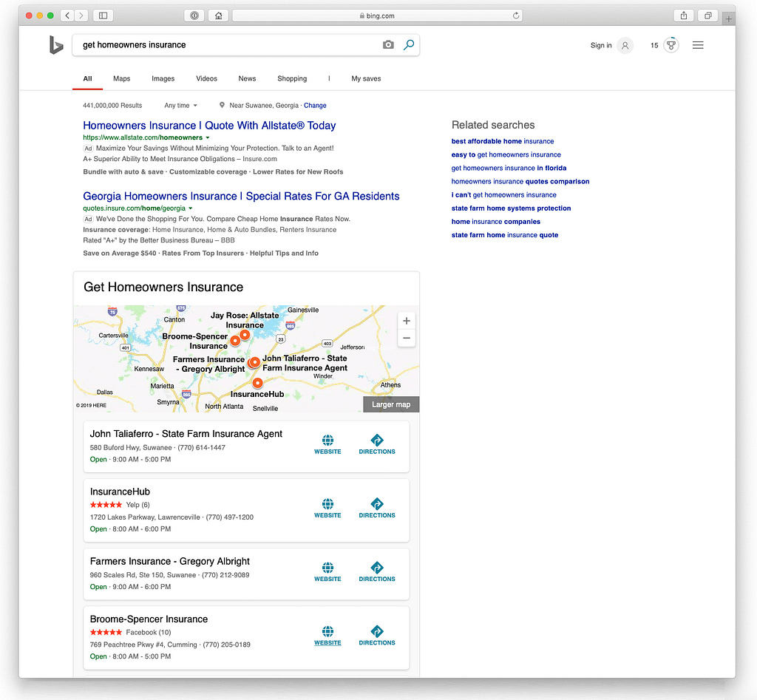Open Farmers Insurance - Gregory Albright listing title
The width and height of the screenshot is (757, 700).
coord(170,561)
